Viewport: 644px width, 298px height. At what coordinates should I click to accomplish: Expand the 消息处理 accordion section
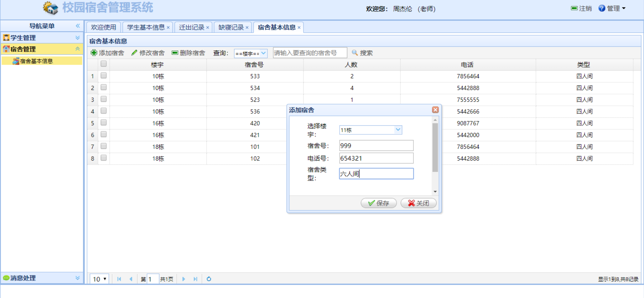78,278
